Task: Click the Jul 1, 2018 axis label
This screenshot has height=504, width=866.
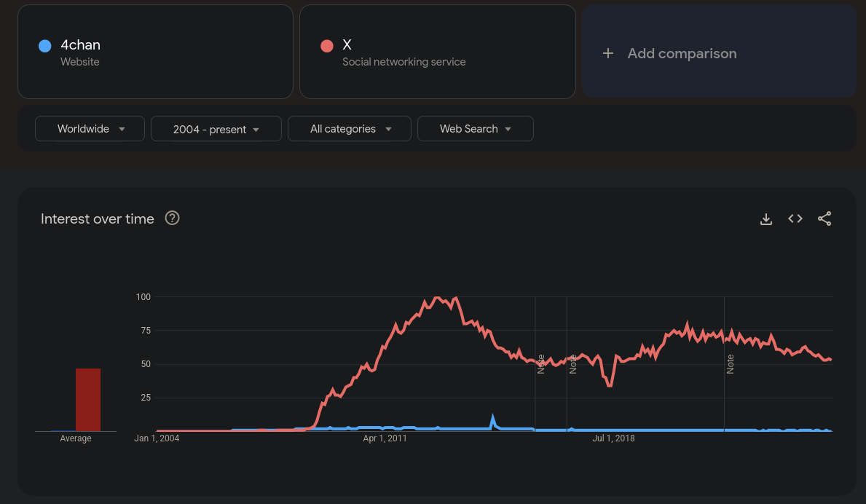Action: click(613, 438)
